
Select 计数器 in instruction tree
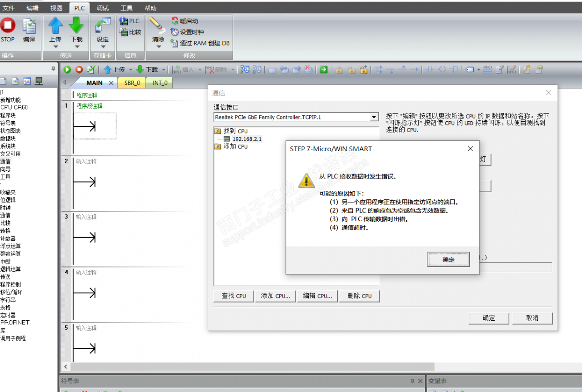click(8, 238)
